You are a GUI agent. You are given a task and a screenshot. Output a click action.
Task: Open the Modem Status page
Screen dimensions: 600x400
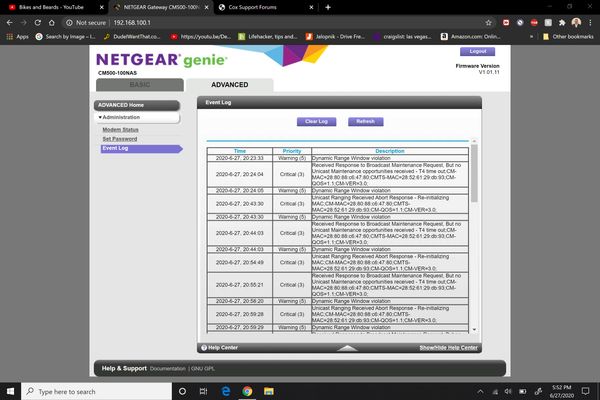point(120,130)
